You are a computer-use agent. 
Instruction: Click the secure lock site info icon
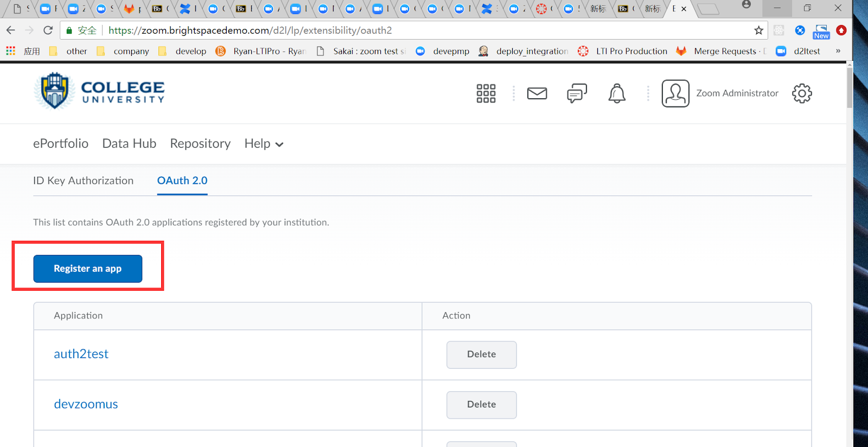69,30
